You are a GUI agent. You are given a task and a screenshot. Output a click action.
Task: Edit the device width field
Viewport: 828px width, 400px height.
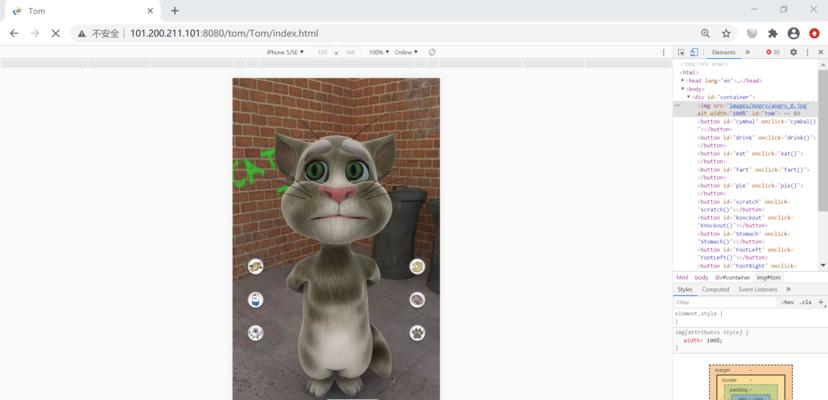point(322,52)
